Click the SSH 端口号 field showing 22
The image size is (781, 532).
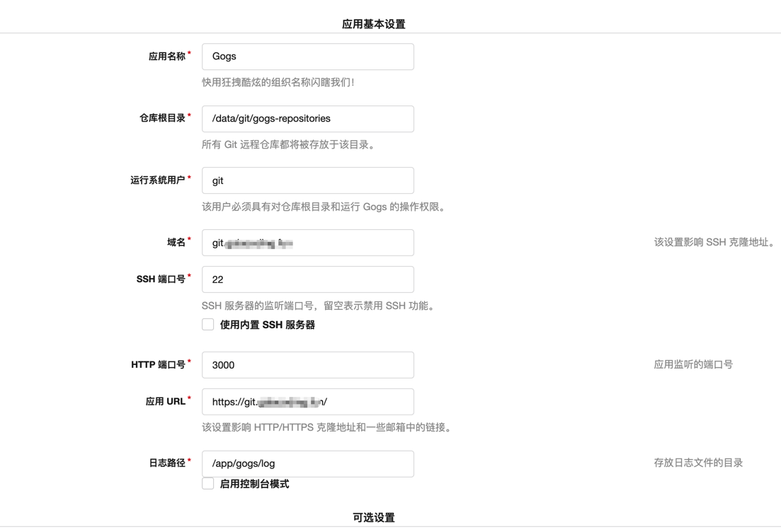(x=307, y=279)
